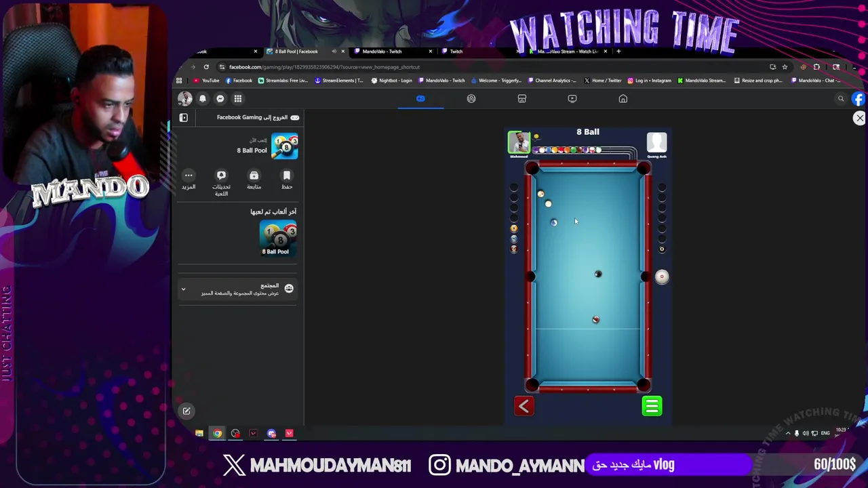868x488 pixels.
Task: Open the Nightbot - Login bookmark
Action: coord(391,81)
